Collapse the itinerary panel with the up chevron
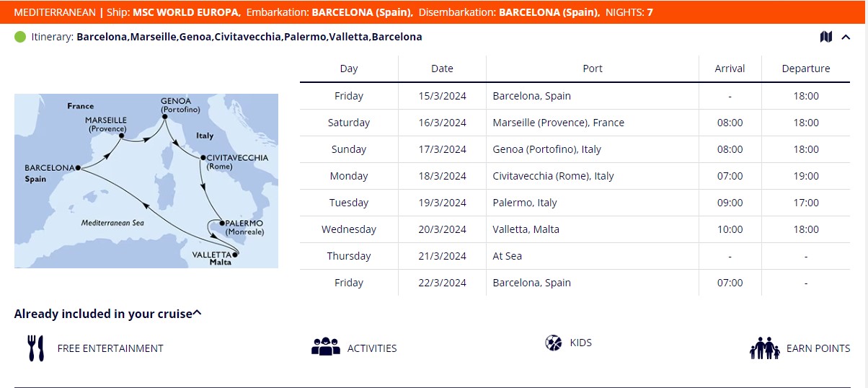Viewport: 868px width, 388px height. [846, 38]
